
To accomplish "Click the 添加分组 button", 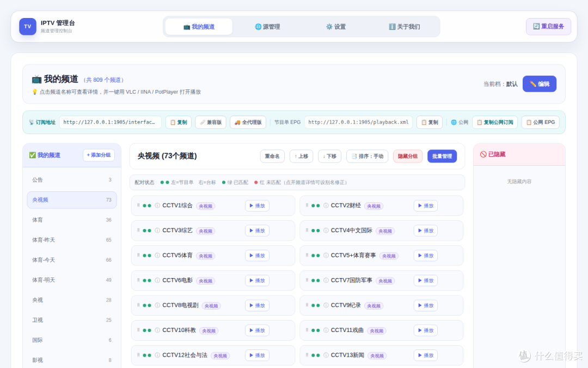I will [99, 155].
